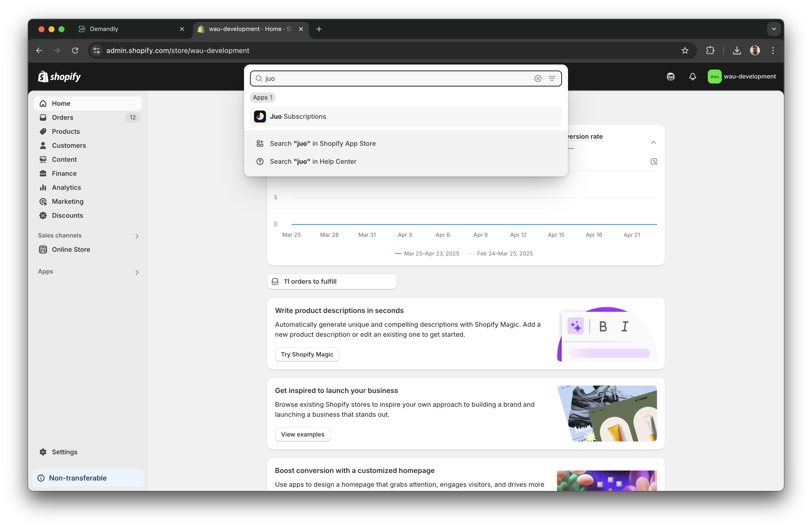
Task: Open notifications via the bell icon
Action: point(692,76)
